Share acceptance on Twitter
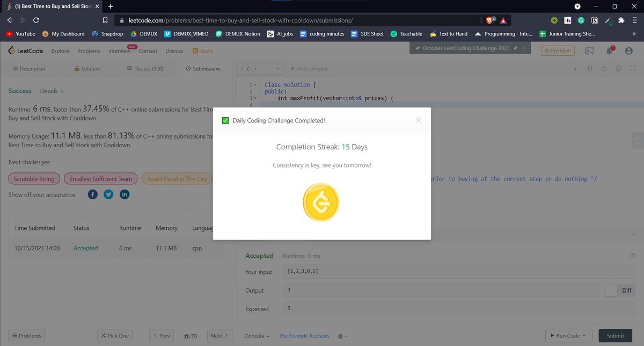644x346 pixels. pyautogui.click(x=108, y=194)
